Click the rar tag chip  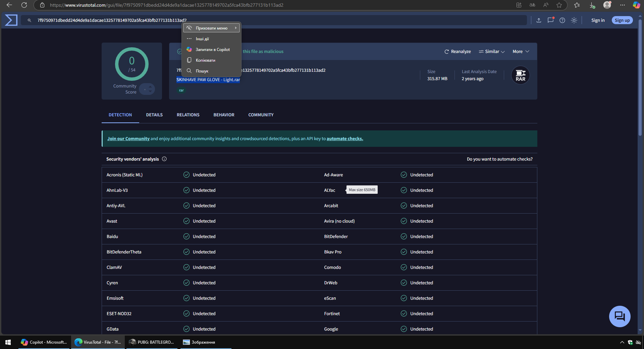(x=181, y=91)
